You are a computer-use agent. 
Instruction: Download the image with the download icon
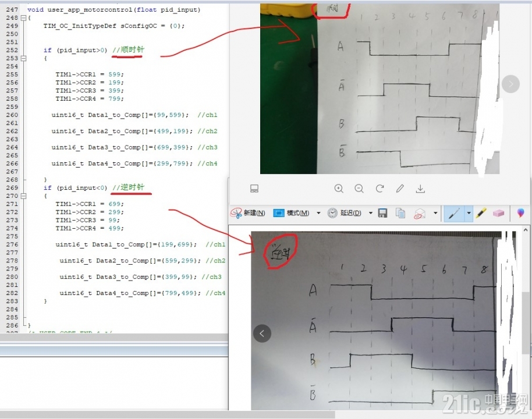tap(420, 189)
